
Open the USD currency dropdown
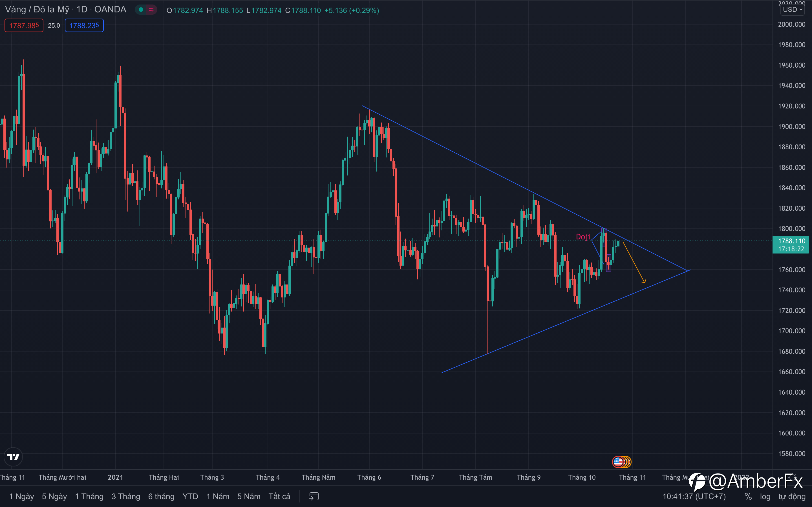point(793,9)
